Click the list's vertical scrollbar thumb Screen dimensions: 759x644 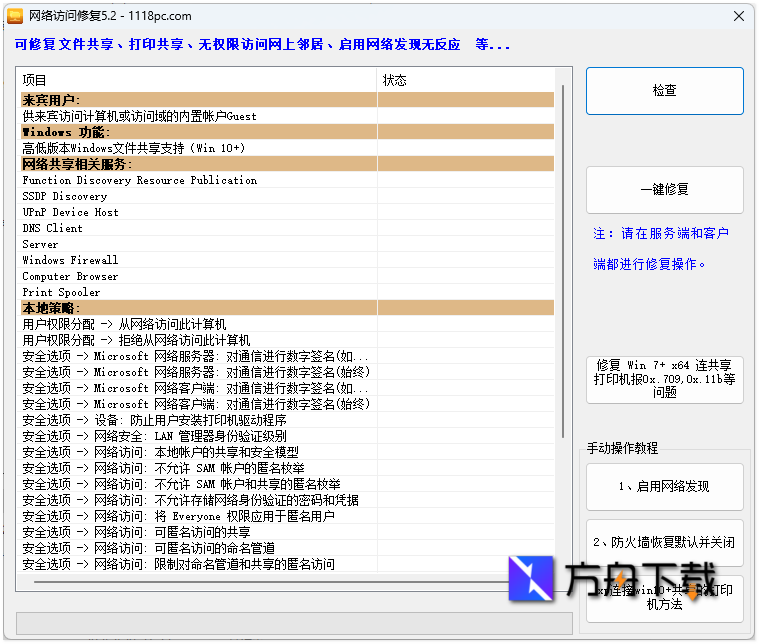563,261
